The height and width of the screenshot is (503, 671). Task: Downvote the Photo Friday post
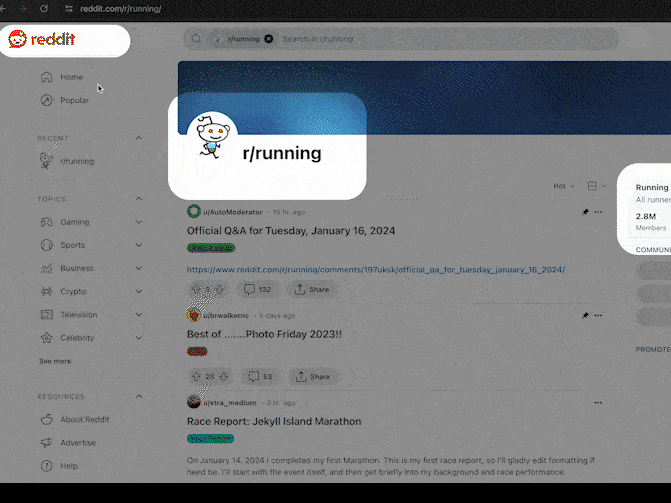[x=224, y=377]
